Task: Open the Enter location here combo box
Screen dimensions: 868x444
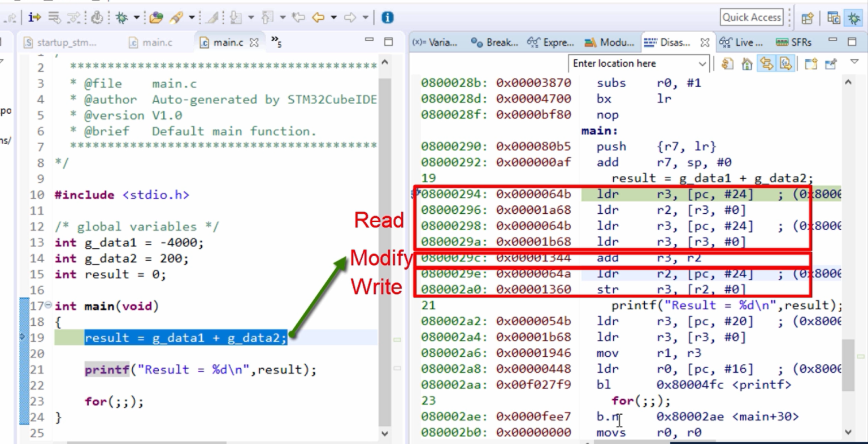Action: [x=639, y=63]
